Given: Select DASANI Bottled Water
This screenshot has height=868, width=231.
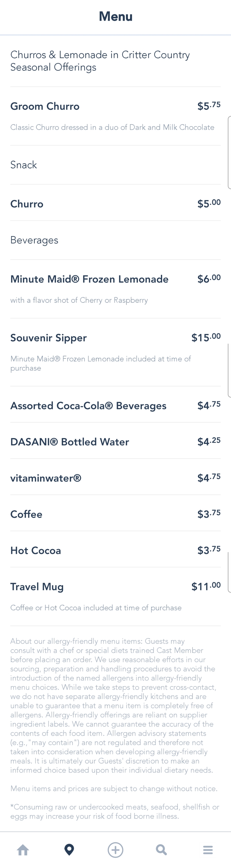Looking at the screenshot, I should [x=70, y=442].
